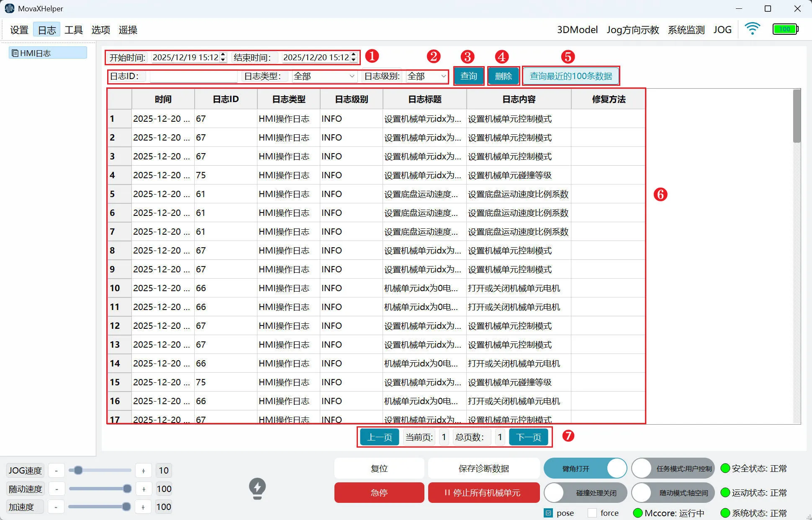Open the 工具 menu

click(74, 30)
